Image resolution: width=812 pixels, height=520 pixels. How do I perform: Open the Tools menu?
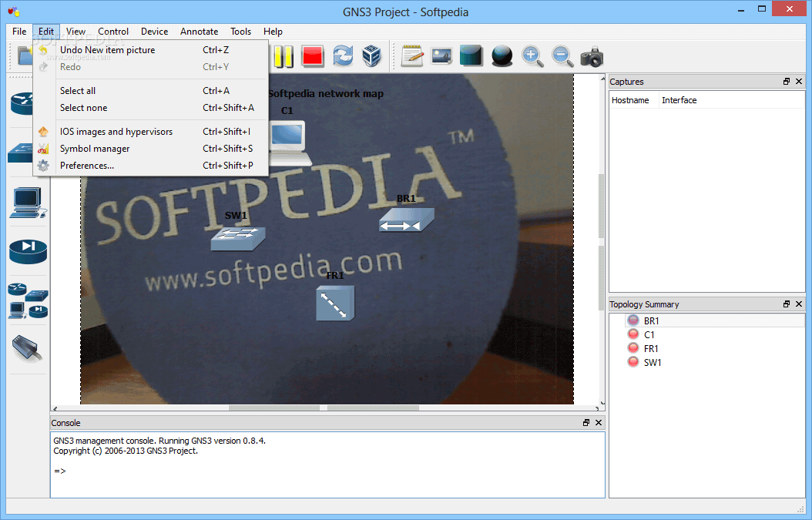coord(240,32)
